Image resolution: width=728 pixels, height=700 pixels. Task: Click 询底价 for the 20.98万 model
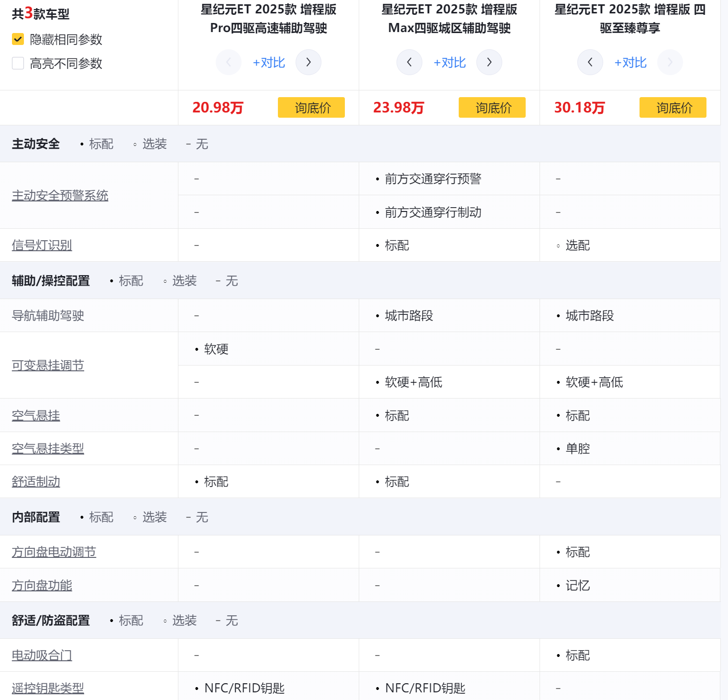pos(311,108)
